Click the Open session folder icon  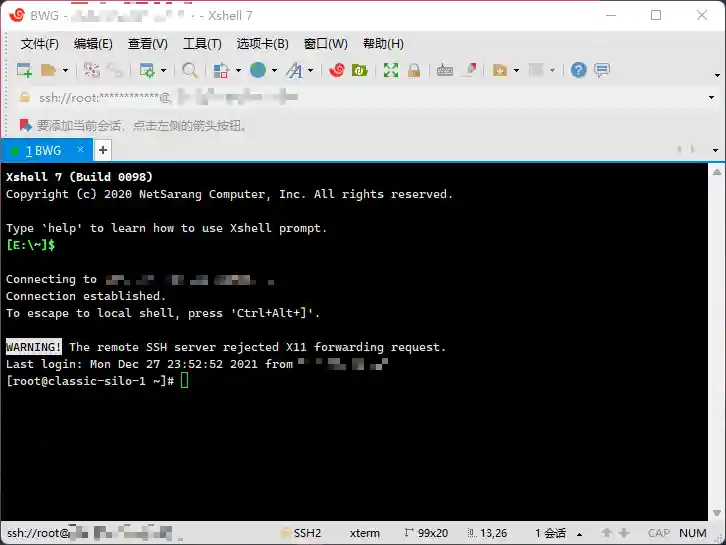[48, 70]
